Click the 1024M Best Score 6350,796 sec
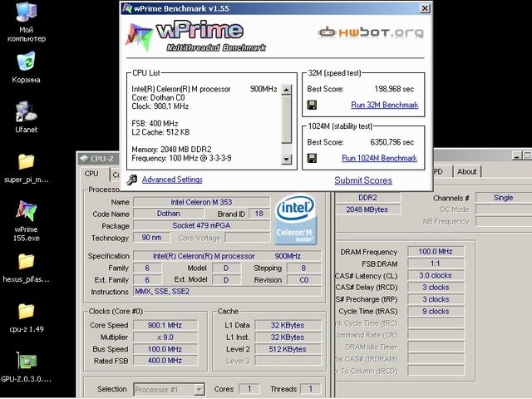Viewport: 532px width, 399px height. pyautogui.click(x=392, y=142)
